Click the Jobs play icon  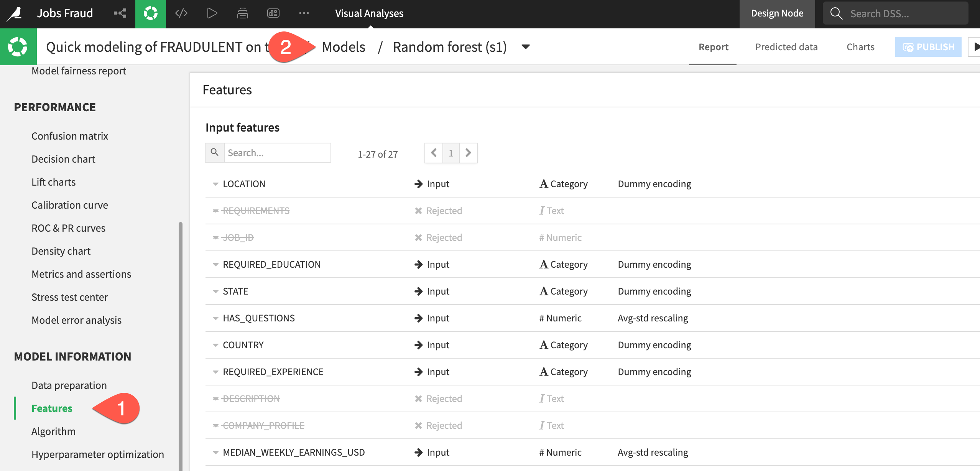tap(212, 14)
